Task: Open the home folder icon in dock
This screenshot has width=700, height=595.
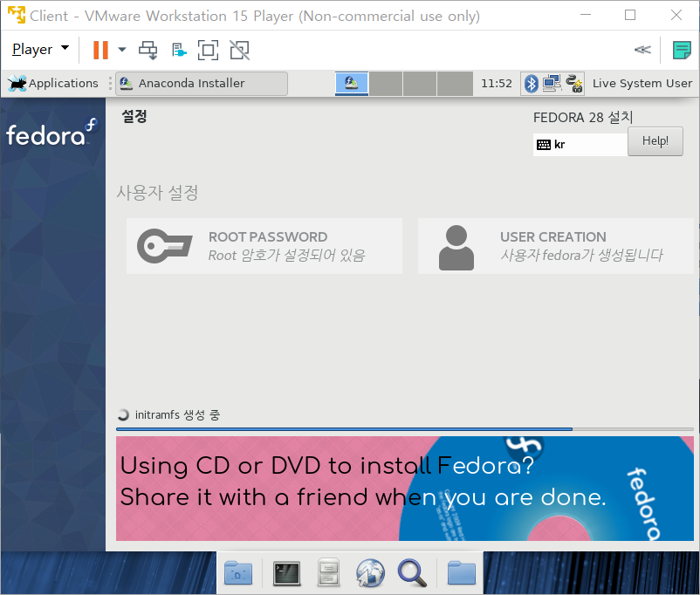Action: click(x=462, y=573)
